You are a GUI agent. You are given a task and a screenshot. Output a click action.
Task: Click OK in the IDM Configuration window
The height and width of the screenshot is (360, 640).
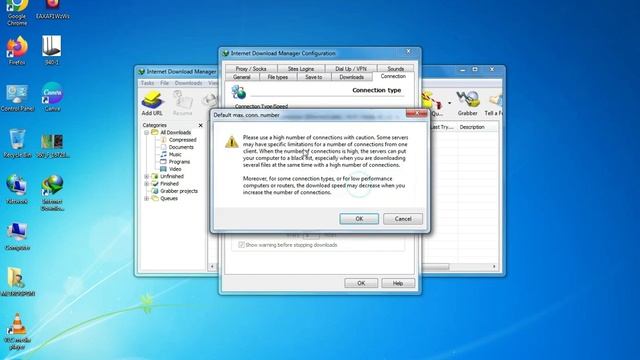(361, 283)
